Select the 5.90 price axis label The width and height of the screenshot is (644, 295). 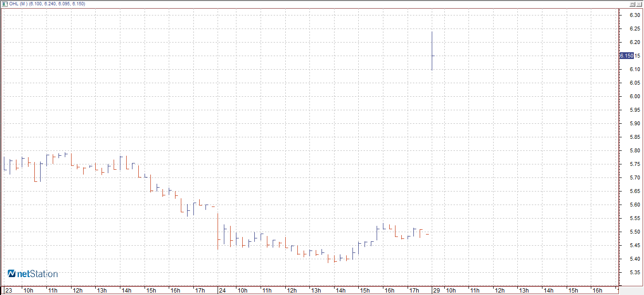tap(635, 123)
